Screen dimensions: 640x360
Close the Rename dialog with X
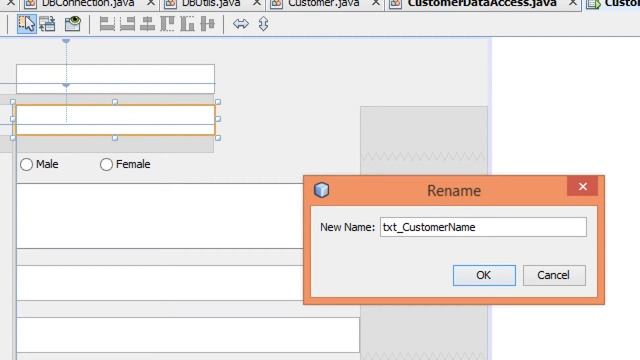tap(582, 187)
